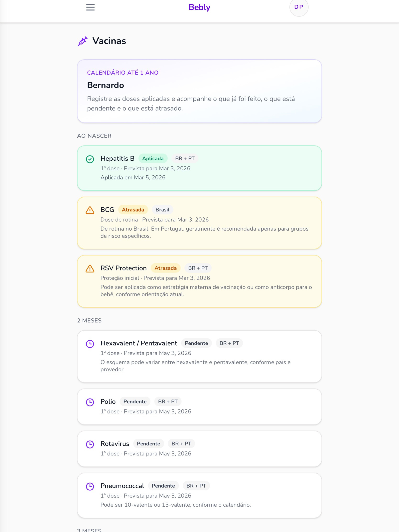The image size is (399, 532).
Task: Click the green check icon for Hepatitis B
Action: [x=90, y=159]
